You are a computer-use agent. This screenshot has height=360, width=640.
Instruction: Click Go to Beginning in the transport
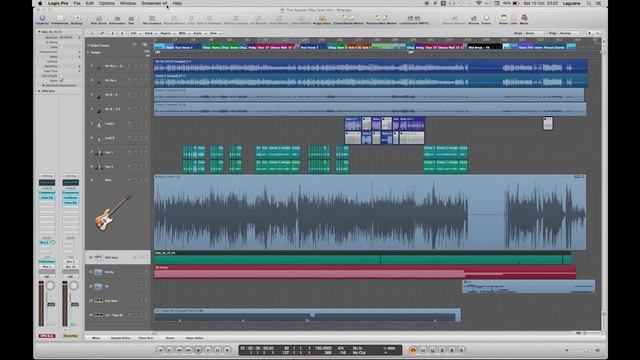[x=160, y=350]
